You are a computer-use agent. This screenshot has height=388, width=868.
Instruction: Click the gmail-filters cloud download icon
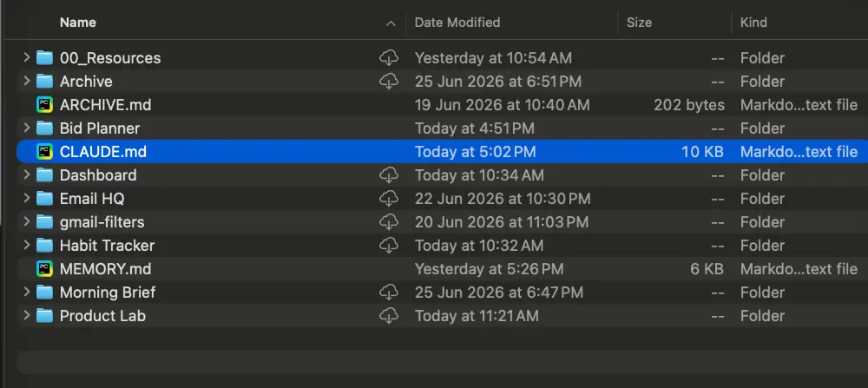point(389,222)
